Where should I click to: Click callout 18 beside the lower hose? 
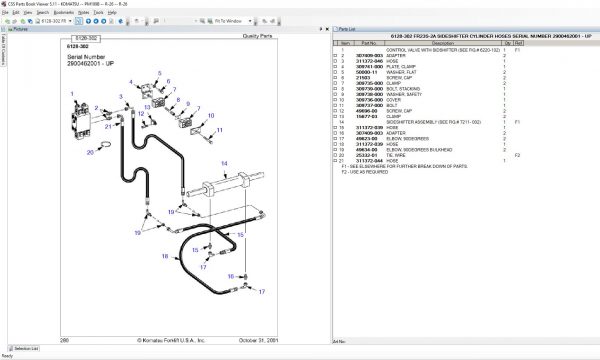165,256
